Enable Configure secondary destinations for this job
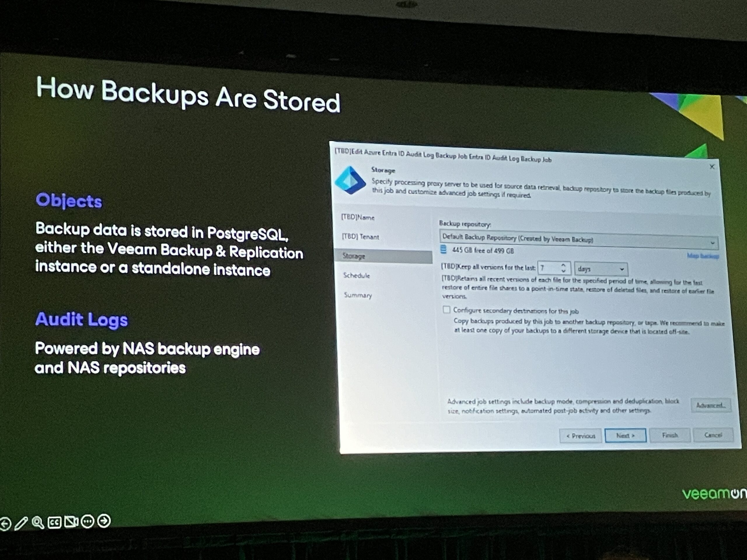 pos(446,309)
